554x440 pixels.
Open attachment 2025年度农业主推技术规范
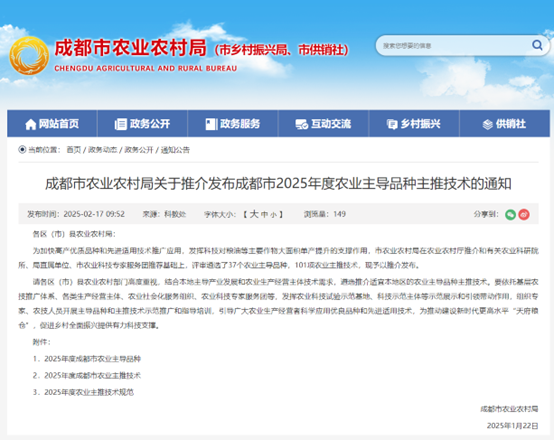tap(89, 392)
